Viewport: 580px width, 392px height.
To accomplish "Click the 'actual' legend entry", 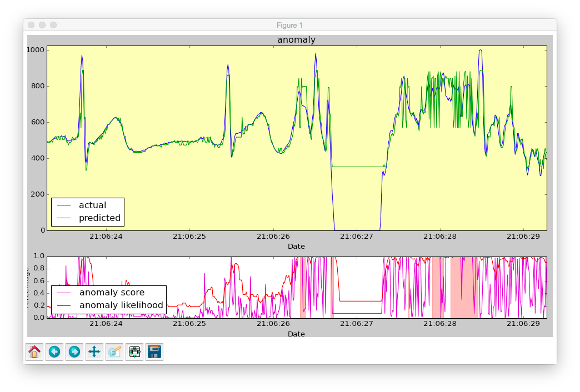I will [x=92, y=205].
